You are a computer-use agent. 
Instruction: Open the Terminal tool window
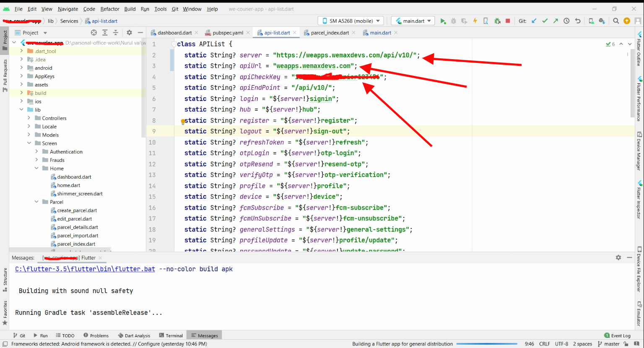[x=171, y=335]
